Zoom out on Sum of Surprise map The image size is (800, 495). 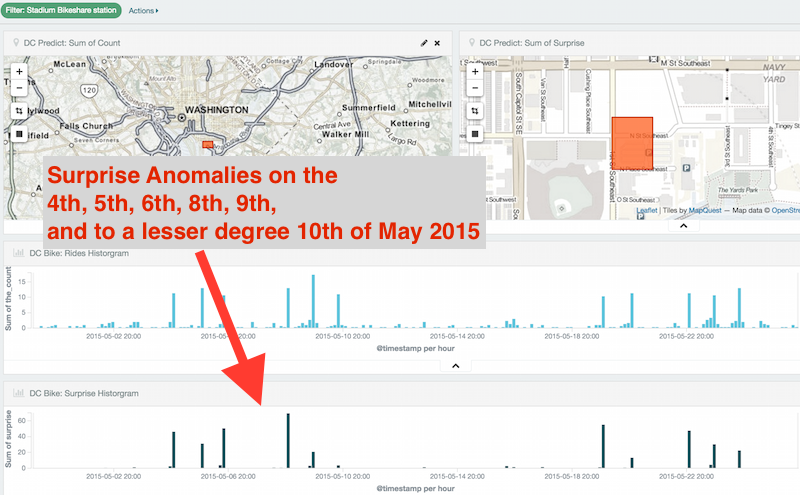click(x=475, y=88)
